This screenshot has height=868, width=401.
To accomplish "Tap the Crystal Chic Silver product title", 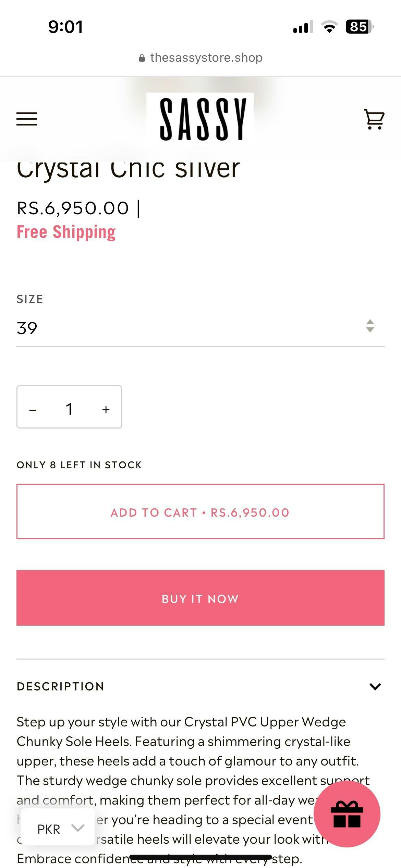I will (x=128, y=170).
